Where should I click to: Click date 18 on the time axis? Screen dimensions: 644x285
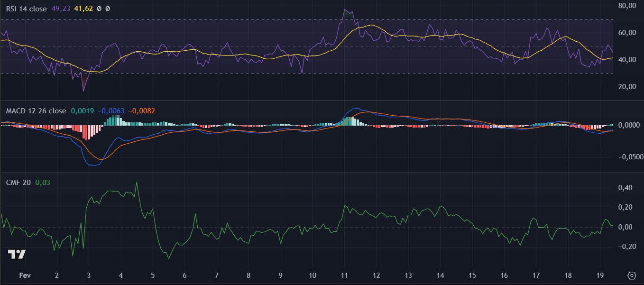pos(568,275)
